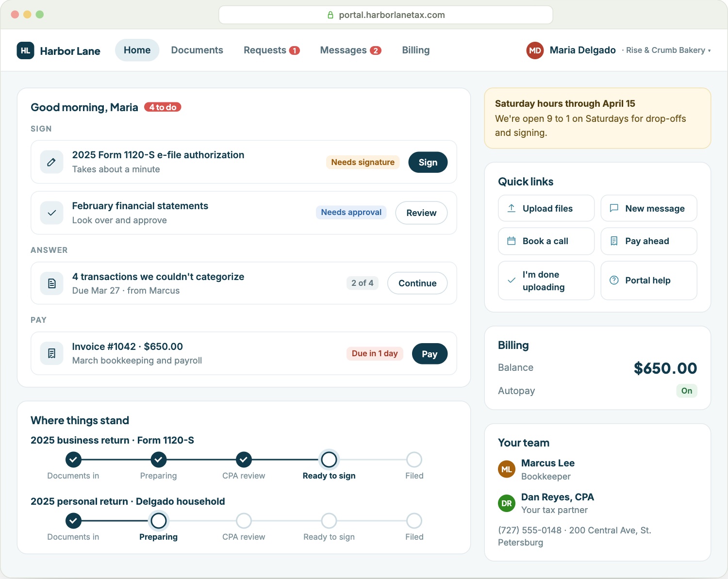Click the Harbor Lane brand name
Viewport: 728px width, 579px height.
tap(70, 51)
